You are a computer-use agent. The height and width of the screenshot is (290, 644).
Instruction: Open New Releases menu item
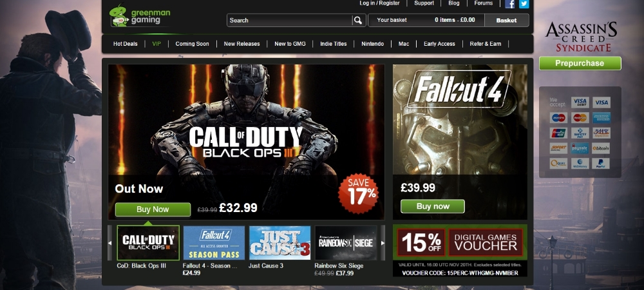(x=241, y=44)
